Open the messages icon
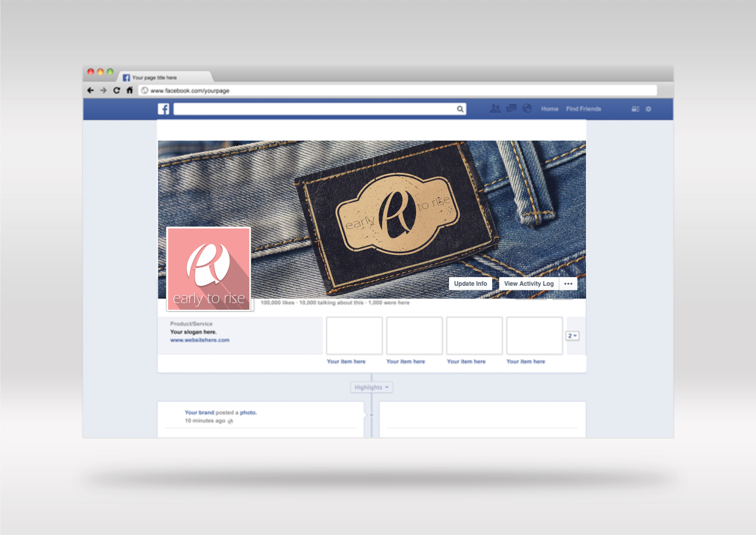This screenshot has height=535, width=756. tap(511, 109)
